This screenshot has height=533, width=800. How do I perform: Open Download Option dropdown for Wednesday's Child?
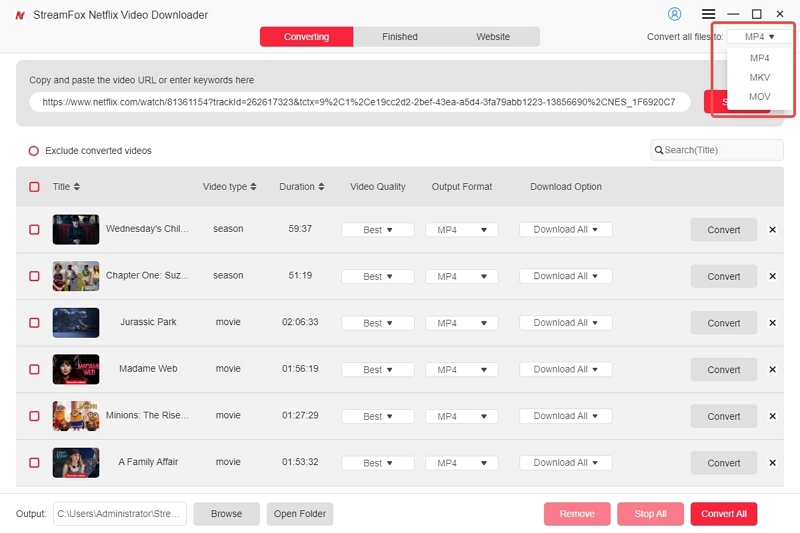click(x=565, y=230)
